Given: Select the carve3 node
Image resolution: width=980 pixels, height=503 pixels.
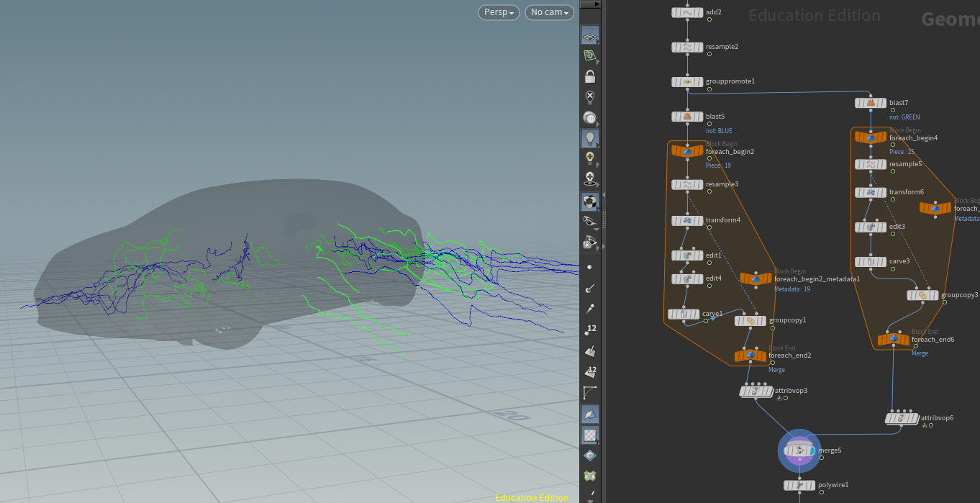Looking at the screenshot, I should 871,261.
